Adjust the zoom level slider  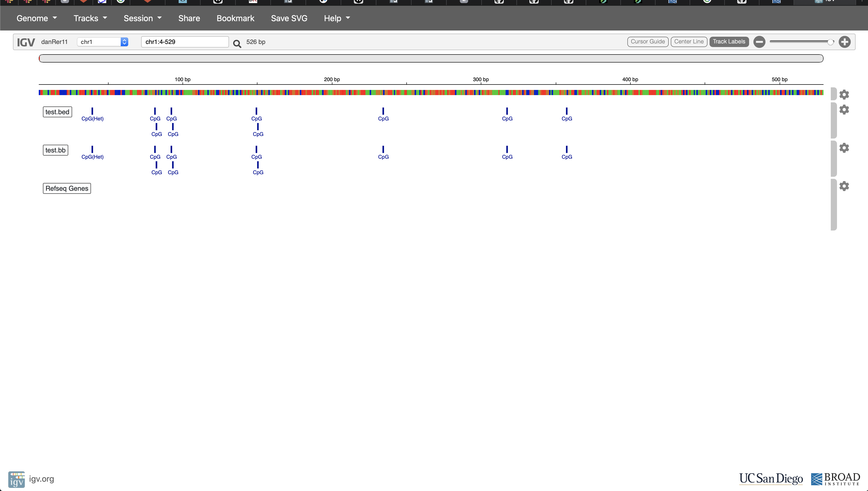(x=801, y=42)
